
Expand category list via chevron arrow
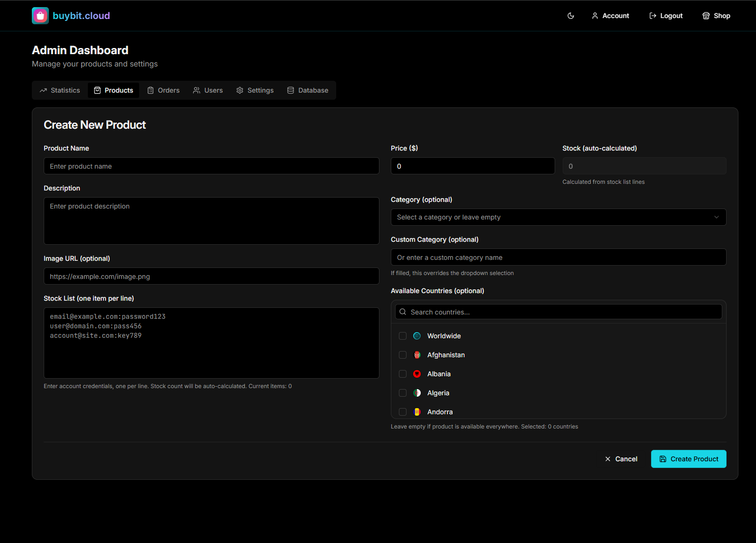coord(717,217)
